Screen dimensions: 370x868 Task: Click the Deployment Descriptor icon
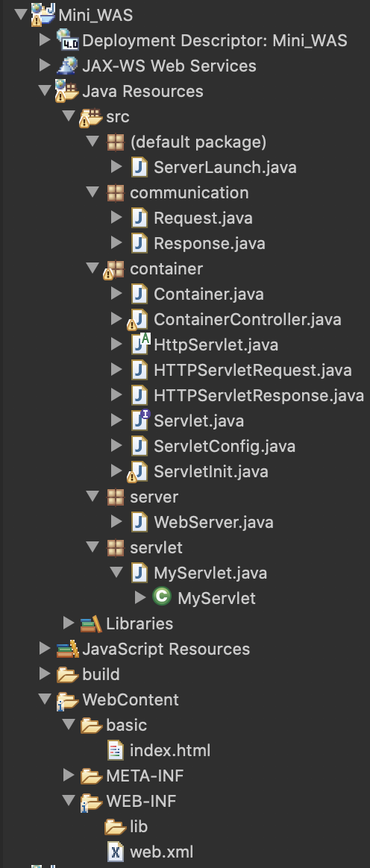click(68, 40)
